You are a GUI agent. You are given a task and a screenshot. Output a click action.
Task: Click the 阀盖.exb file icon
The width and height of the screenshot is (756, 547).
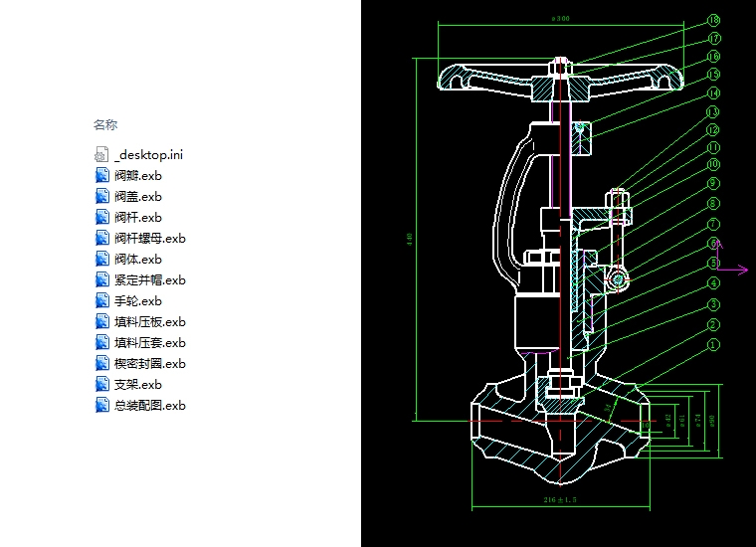pos(101,196)
